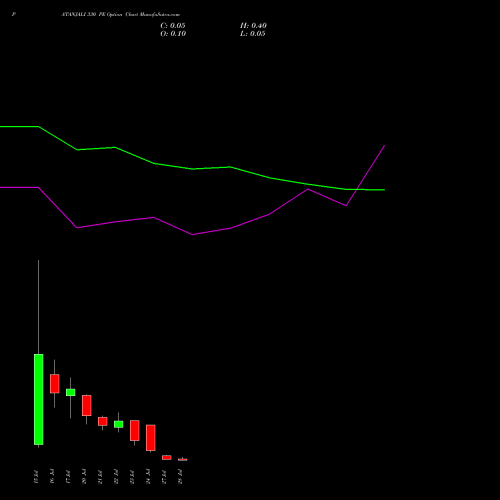500x500 pixels.
Task: Click the low value L: 0.05
Action: click(253, 34)
